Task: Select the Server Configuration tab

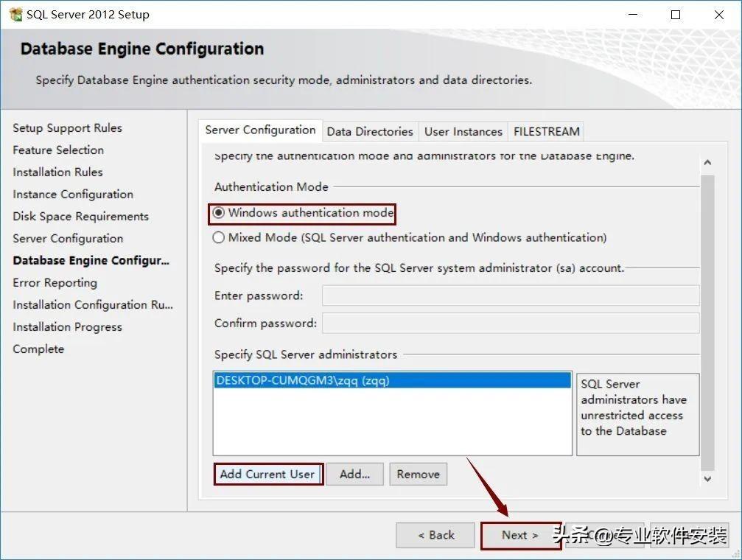Action: tap(260, 130)
